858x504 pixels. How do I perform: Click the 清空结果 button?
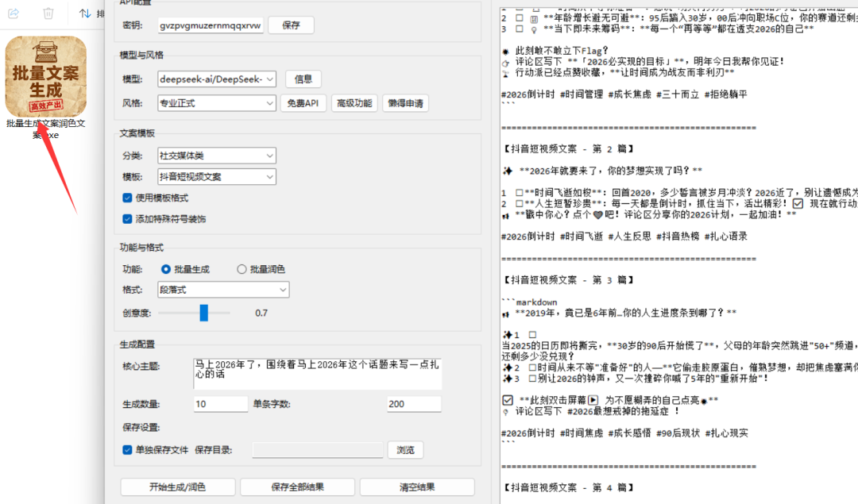(x=417, y=487)
